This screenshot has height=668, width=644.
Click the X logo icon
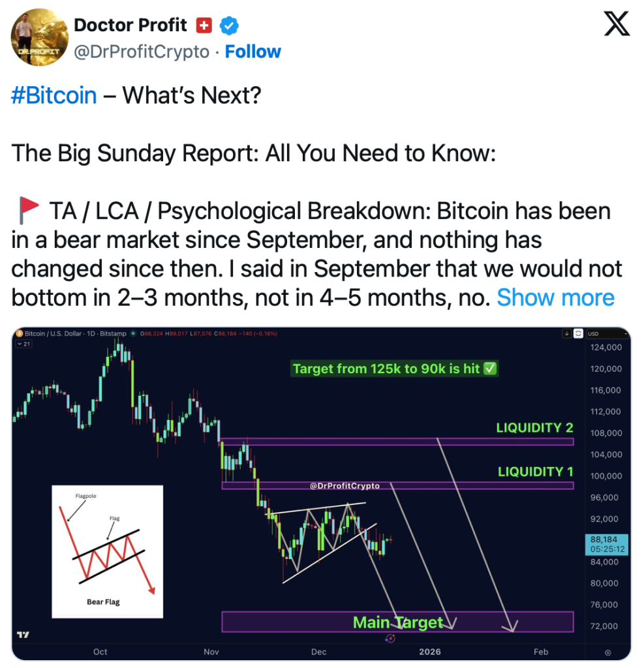point(615,25)
